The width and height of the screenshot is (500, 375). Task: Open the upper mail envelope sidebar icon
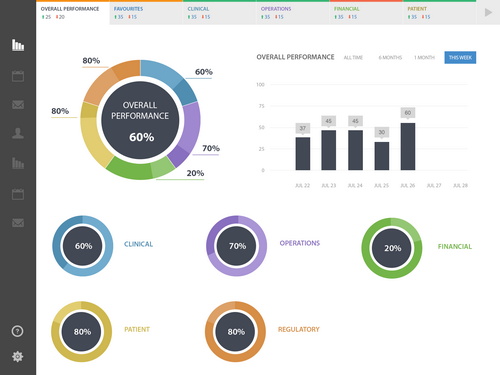click(x=18, y=105)
